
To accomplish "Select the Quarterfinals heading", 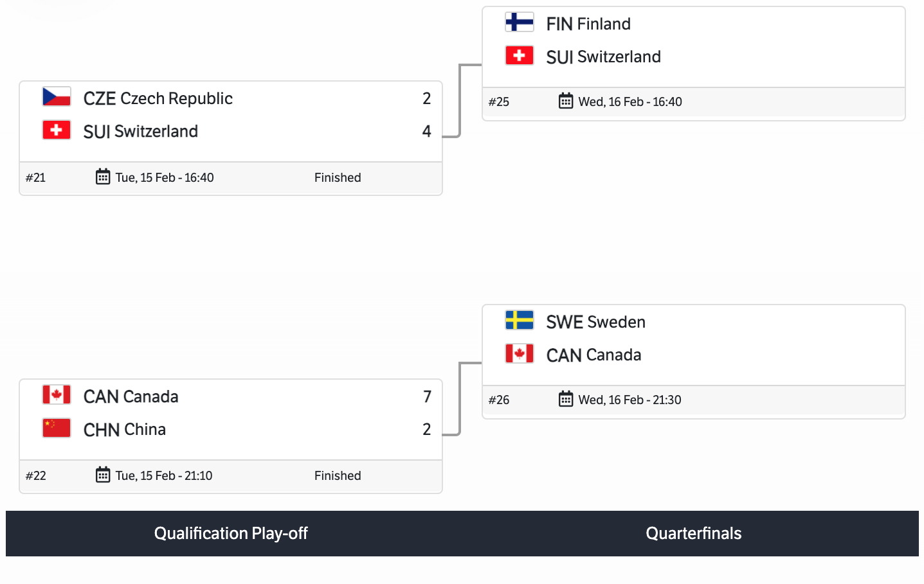I will [x=693, y=533].
